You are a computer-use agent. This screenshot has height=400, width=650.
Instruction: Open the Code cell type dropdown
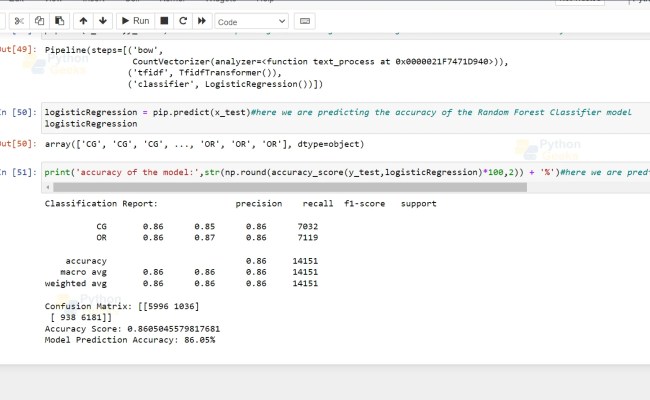[252, 22]
